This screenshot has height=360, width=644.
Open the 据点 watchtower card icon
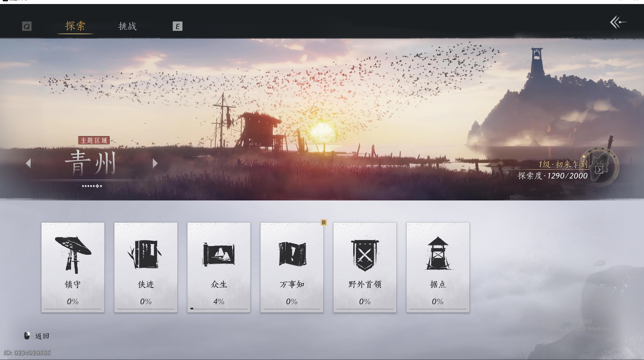coord(438,253)
